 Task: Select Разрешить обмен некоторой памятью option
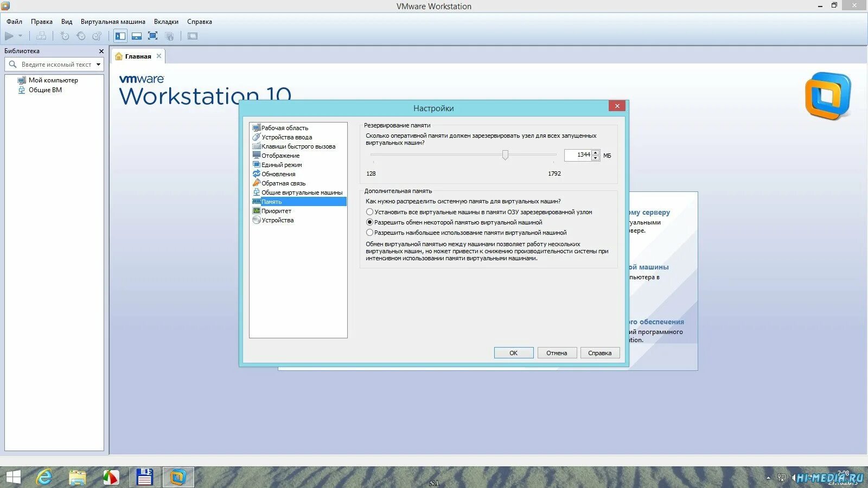pyautogui.click(x=454, y=222)
